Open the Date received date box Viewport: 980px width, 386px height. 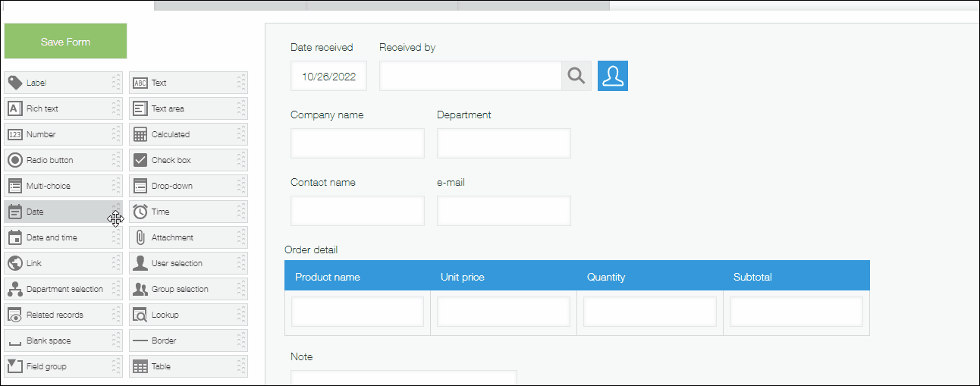point(328,76)
